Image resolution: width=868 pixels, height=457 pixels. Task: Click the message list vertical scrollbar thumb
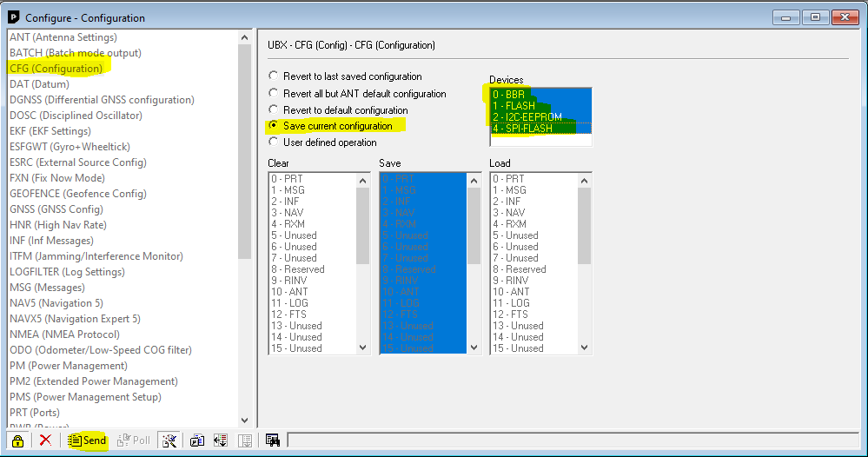click(245, 151)
